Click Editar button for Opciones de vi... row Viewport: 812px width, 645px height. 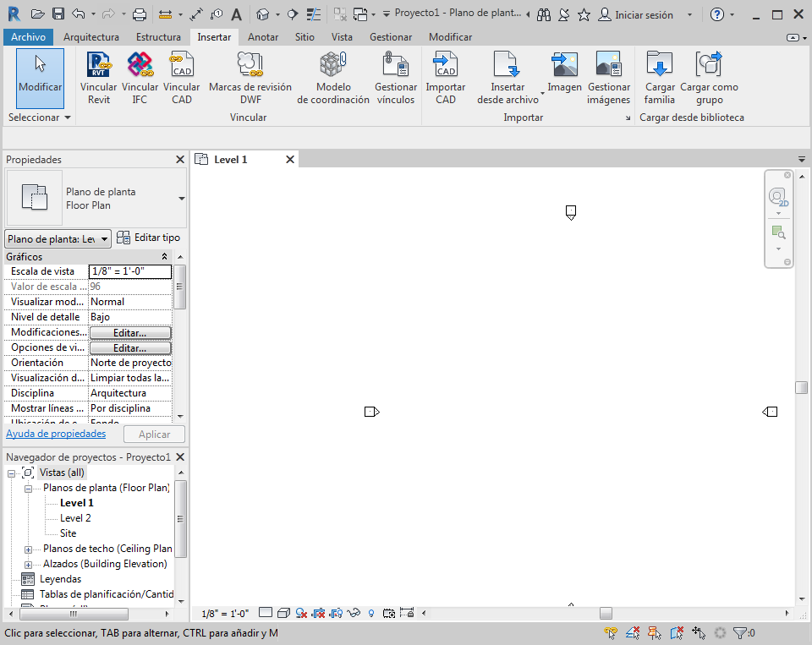click(130, 348)
